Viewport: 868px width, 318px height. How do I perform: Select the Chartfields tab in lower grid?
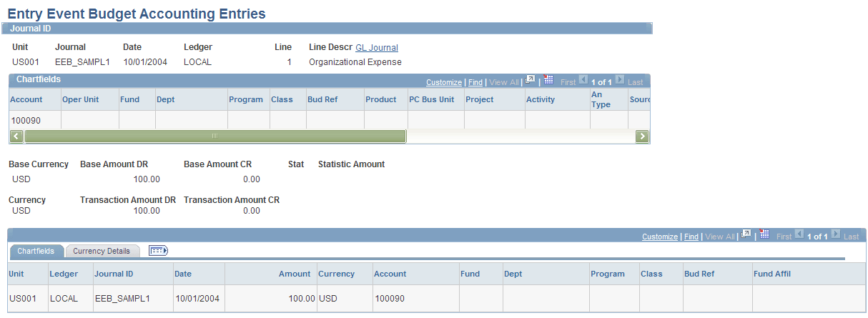pyautogui.click(x=36, y=251)
